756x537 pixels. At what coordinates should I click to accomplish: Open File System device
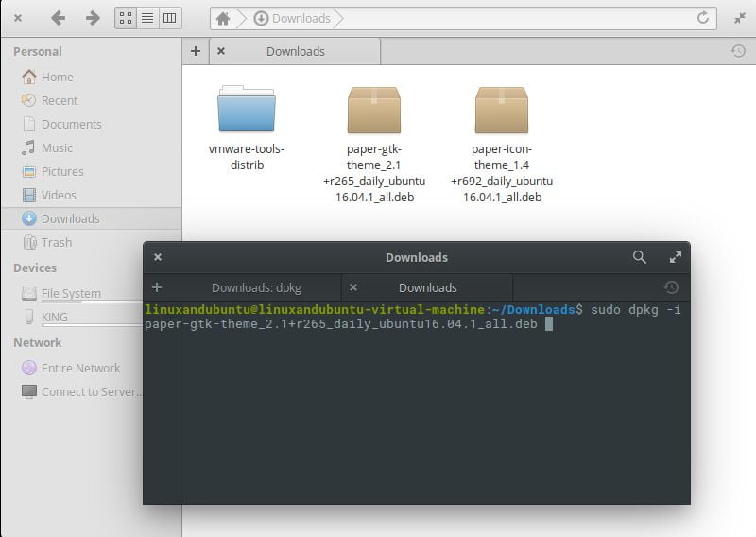pyautogui.click(x=61, y=293)
